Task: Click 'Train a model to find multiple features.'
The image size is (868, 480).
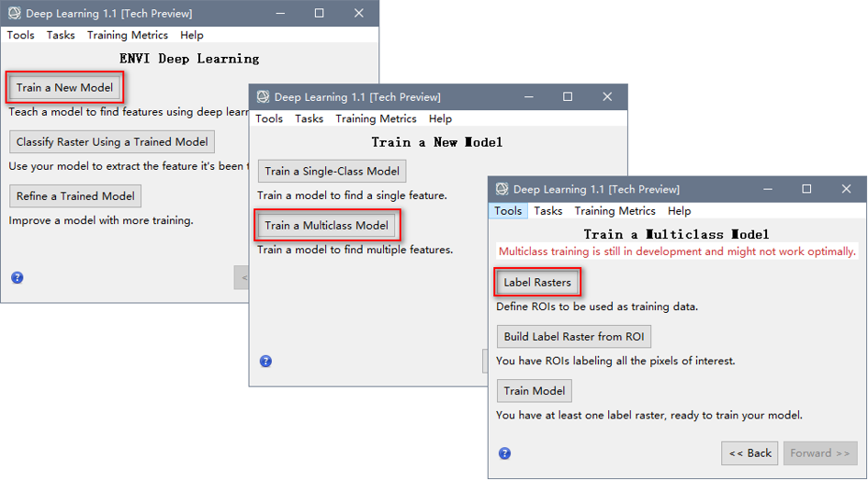Action: pyautogui.click(x=355, y=250)
